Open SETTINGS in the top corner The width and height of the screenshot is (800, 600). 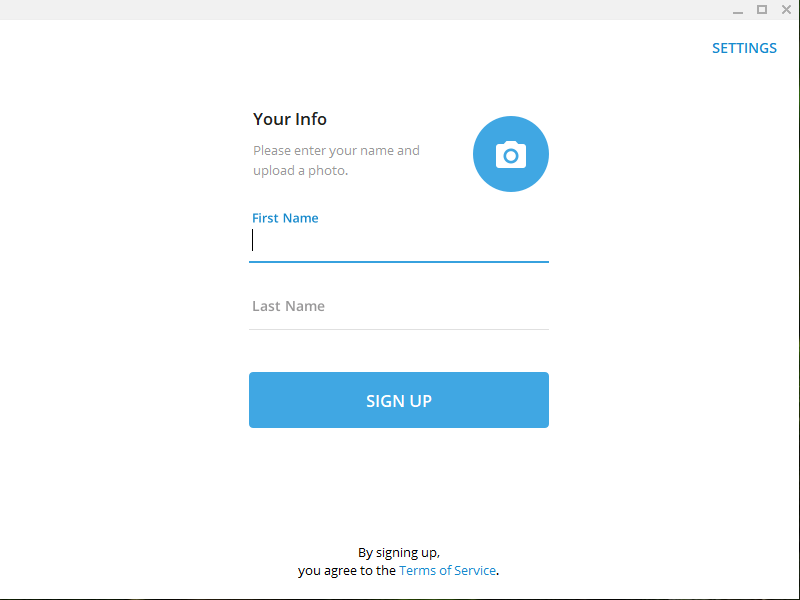[744, 48]
